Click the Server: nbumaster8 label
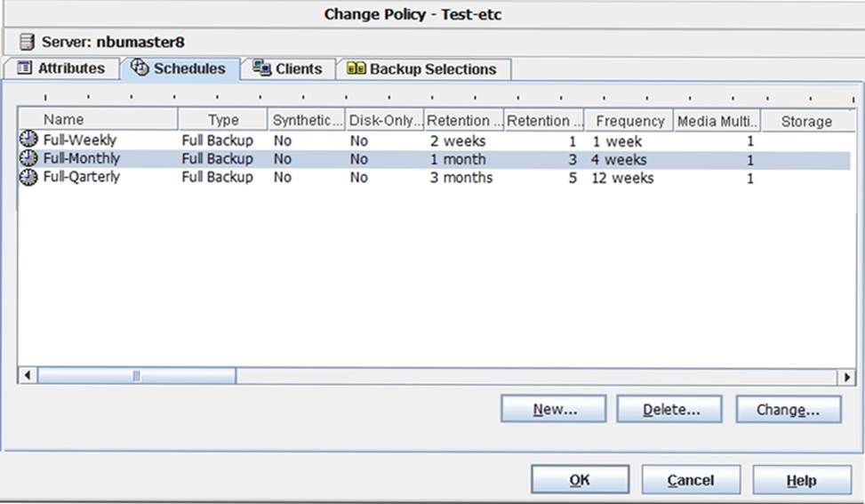This screenshot has height=504, width=865. (x=113, y=42)
